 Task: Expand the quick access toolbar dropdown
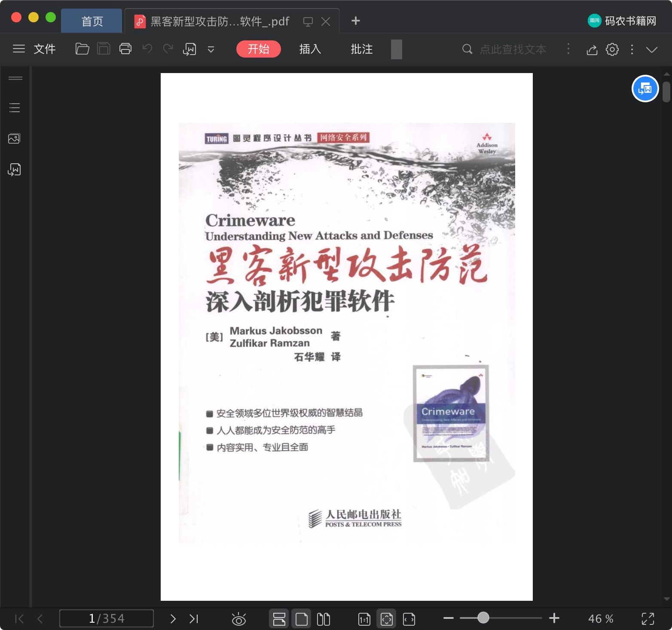pyautogui.click(x=211, y=49)
